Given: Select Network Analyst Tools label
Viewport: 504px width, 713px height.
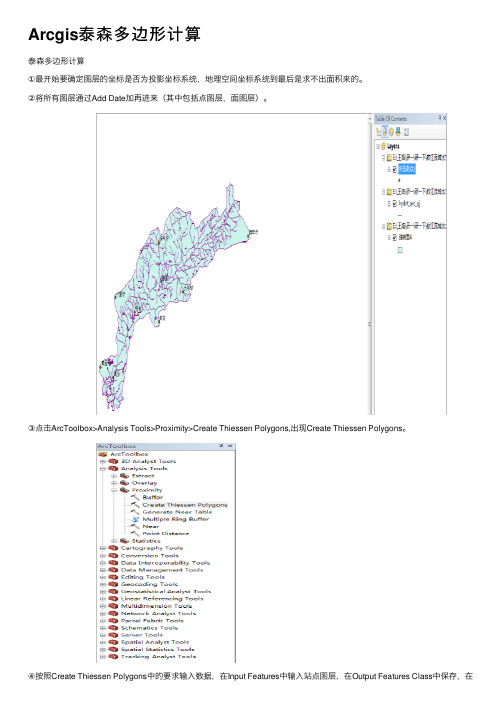Looking at the screenshot, I should (158, 613).
